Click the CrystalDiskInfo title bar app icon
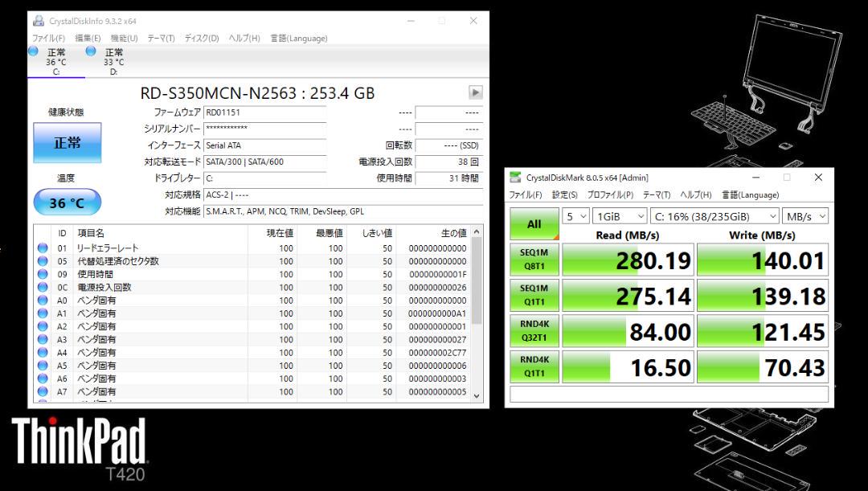Image resolution: width=868 pixels, height=491 pixels. click(x=39, y=21)
